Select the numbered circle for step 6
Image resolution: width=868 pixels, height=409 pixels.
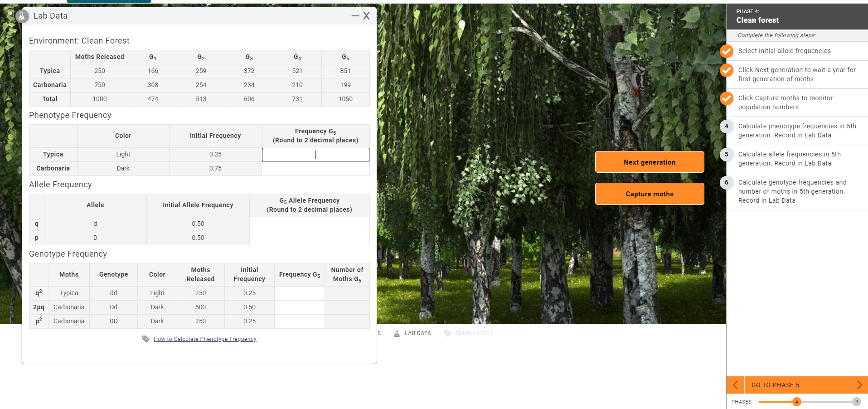click(x=727, y=183)
